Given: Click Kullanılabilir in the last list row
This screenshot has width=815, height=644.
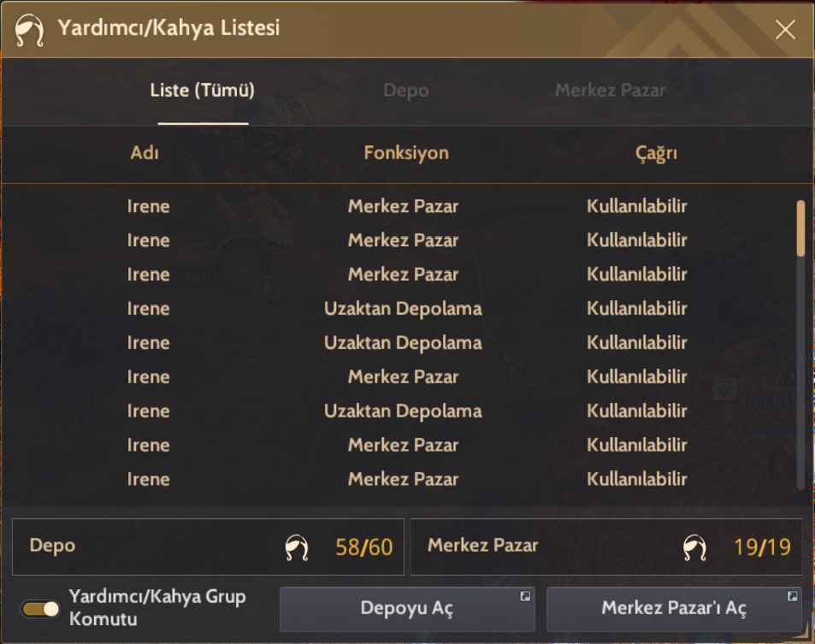Looking at the screenshot, I should click(x=637, y=479).
